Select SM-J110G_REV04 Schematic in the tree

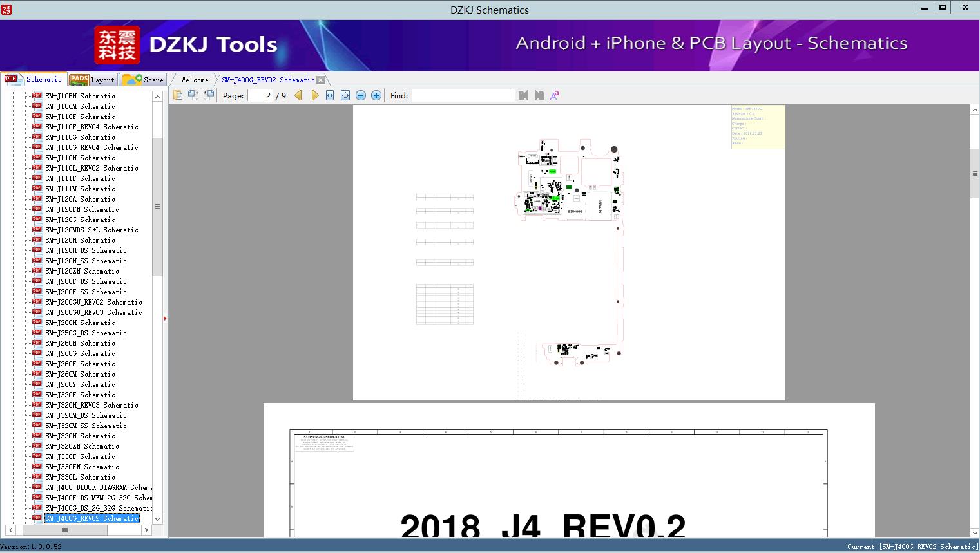[91, 147]
